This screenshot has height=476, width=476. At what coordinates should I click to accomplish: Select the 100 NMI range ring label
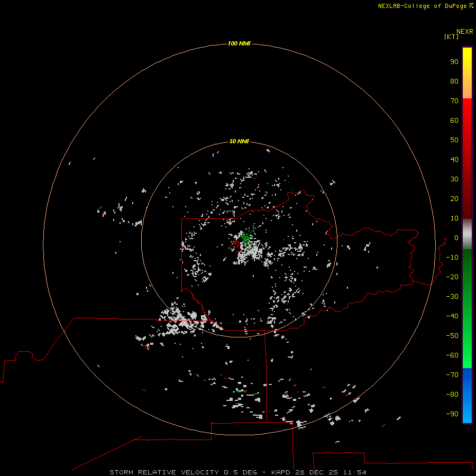point(239,43)
